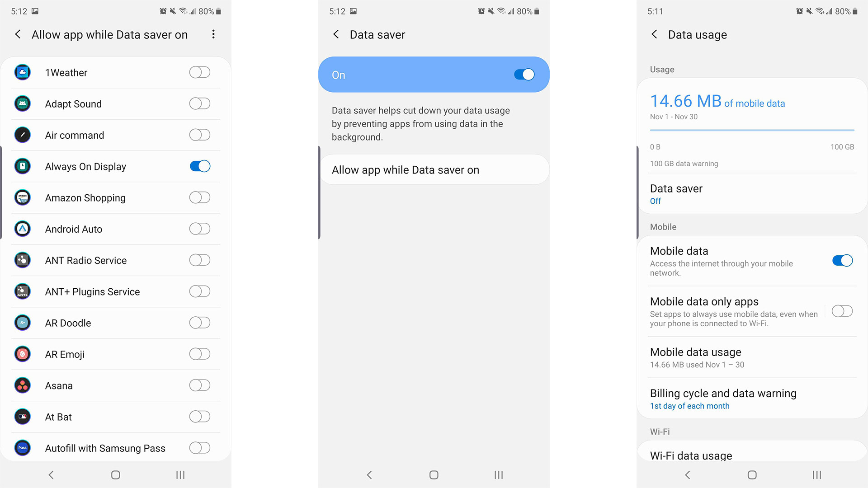Tap the ANT+ Plugins Service icon
This screenshot has height=488, width=868.
pyautogui.click(x=23, y=291)
